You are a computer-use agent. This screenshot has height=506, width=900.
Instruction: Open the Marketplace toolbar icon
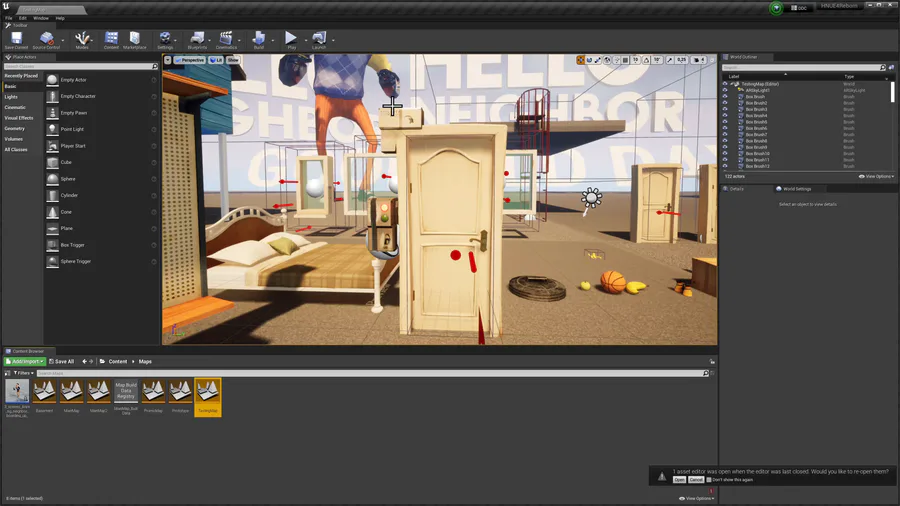(x=134, y=38)
